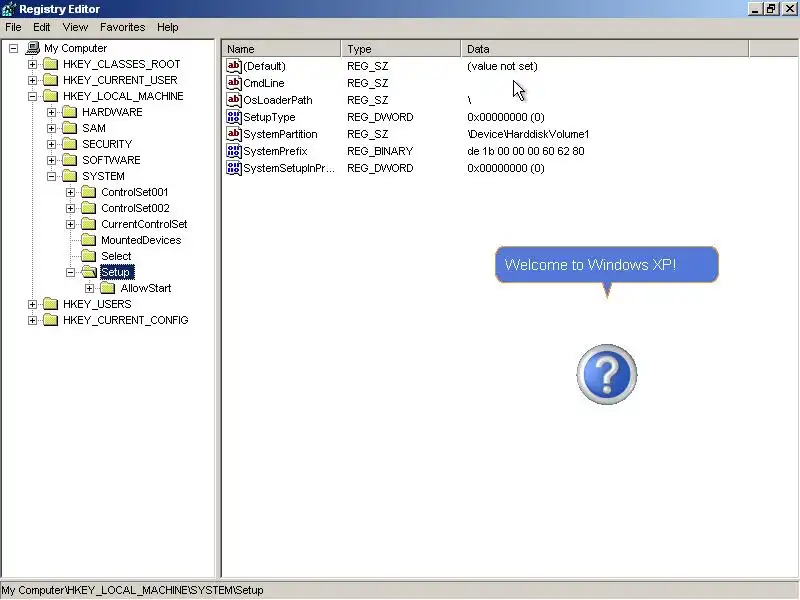Open the Help menu

(x=167, y=27)
